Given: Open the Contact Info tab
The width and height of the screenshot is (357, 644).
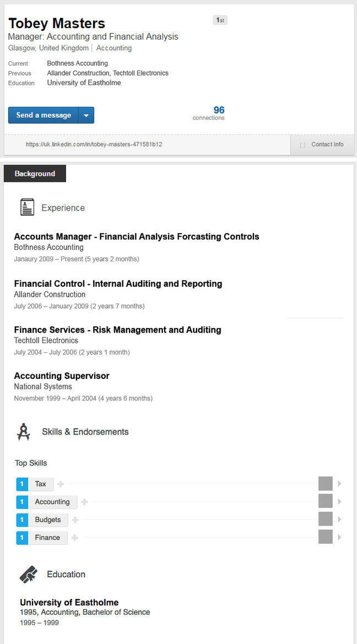Looking at the screenshot, I should (x=327, y=144).
